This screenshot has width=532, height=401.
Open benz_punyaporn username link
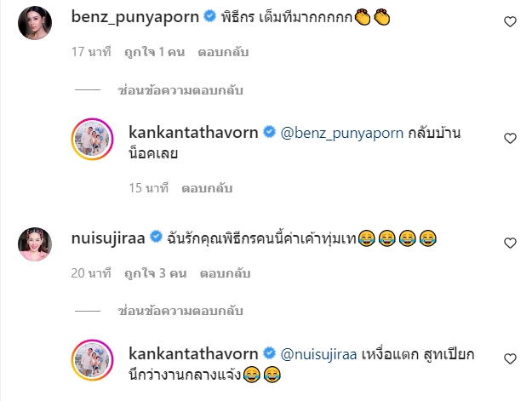tap(135, 17)
